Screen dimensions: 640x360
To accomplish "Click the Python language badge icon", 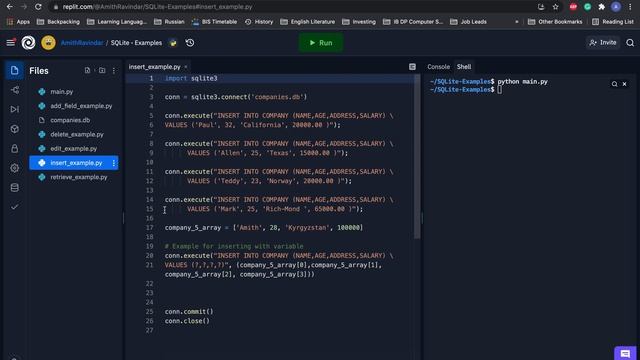I will point(173,42).
